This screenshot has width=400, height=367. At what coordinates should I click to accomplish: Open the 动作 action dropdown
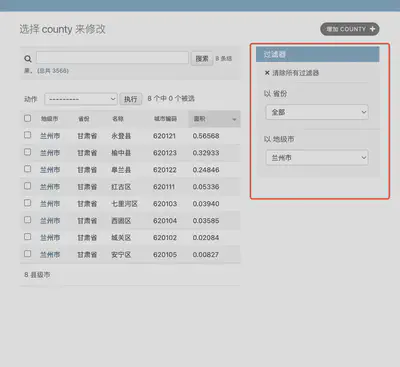[x=81, y=99]
